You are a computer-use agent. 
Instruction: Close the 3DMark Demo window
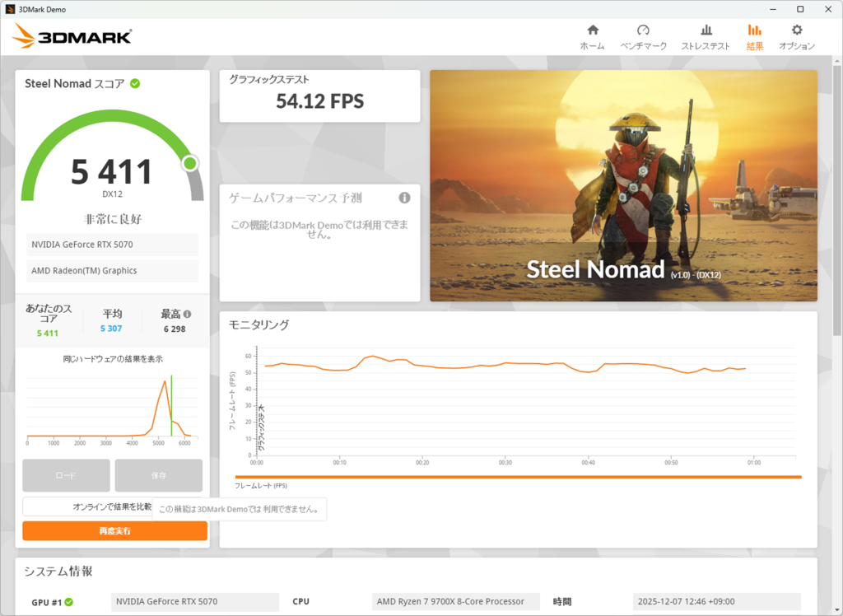coord(828,9)
